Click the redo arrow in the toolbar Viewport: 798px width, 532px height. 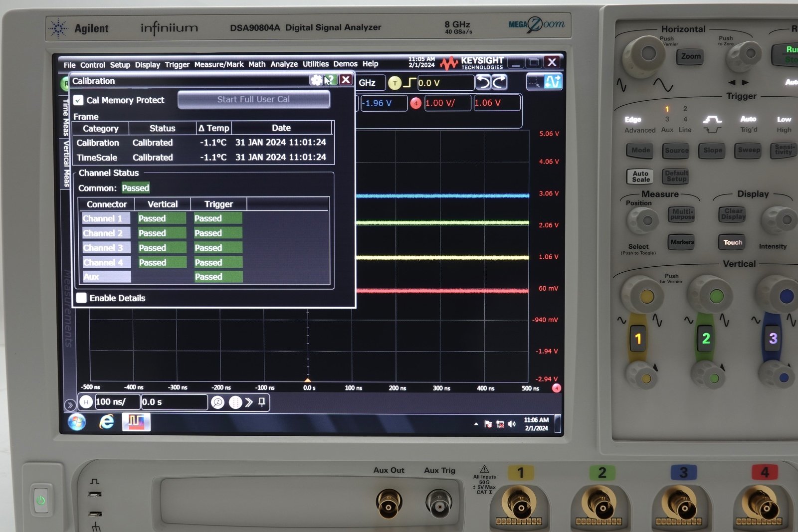point(499,82)
